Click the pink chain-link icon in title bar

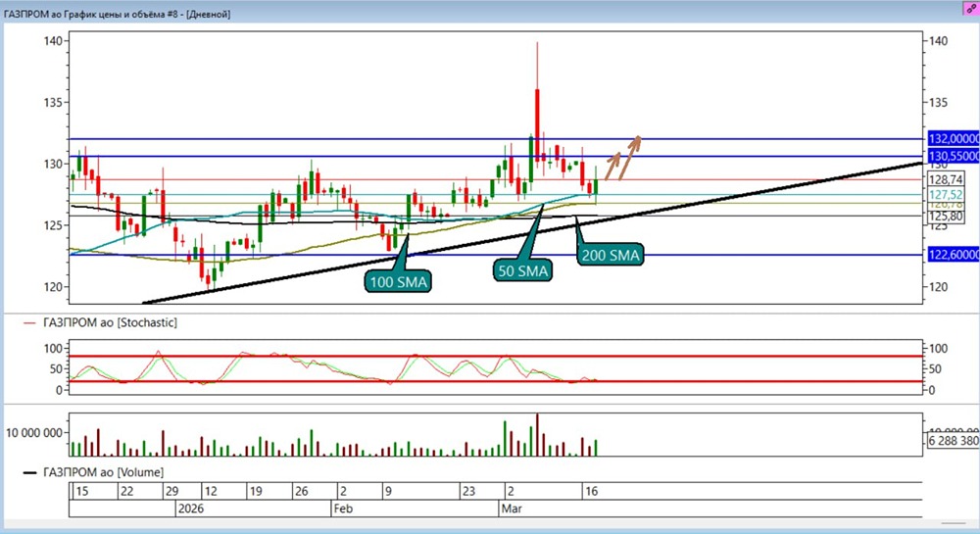970,10
